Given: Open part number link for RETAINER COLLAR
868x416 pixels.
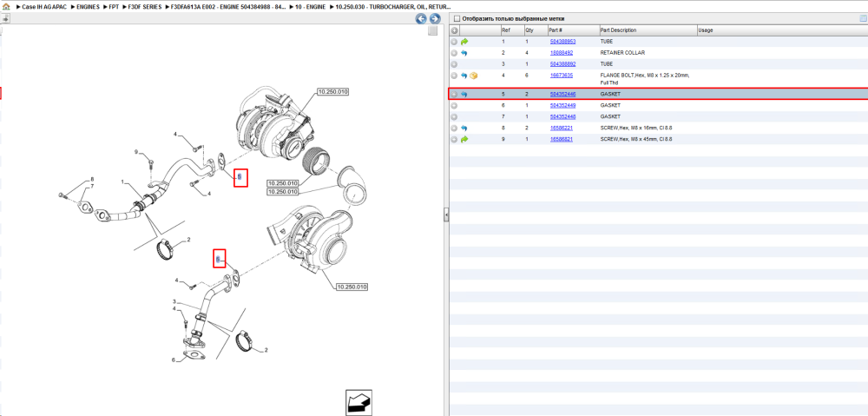Looking at the screenshot, I should (x=561, y=53).
